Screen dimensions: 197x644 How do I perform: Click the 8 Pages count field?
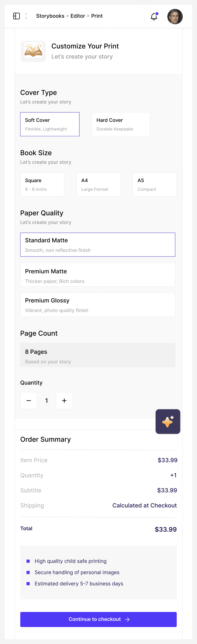point(98,355)
